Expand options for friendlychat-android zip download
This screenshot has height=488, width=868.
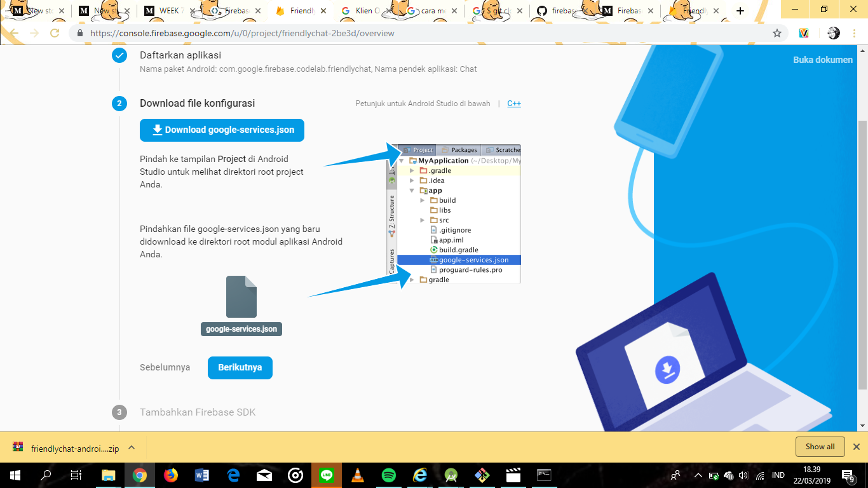click(x=132, y=447)
